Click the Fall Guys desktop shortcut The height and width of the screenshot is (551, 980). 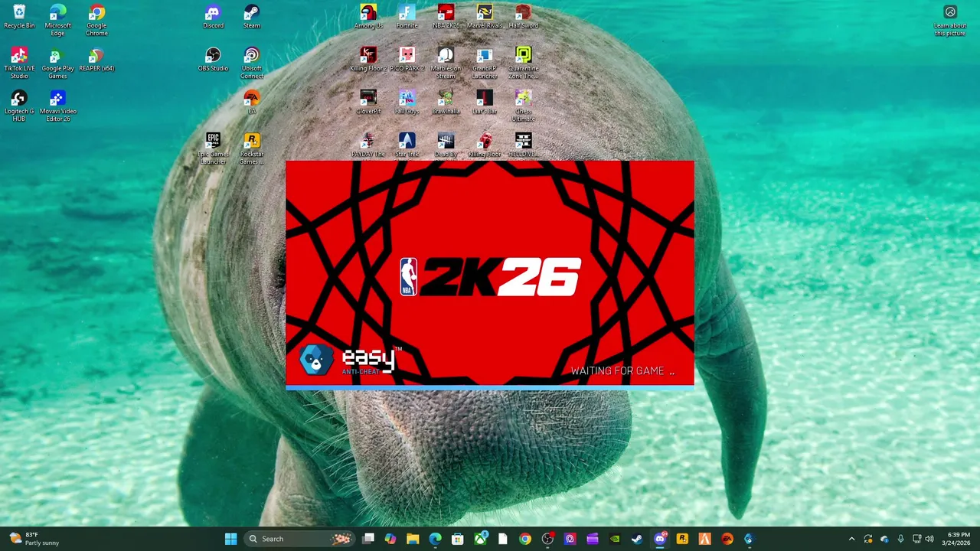407,103
